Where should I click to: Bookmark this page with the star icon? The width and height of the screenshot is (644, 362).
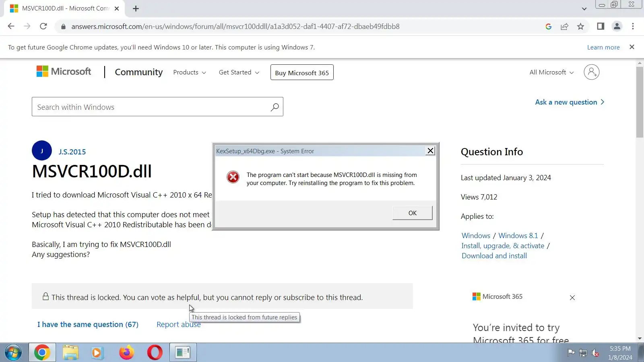(x=580, y=27)
